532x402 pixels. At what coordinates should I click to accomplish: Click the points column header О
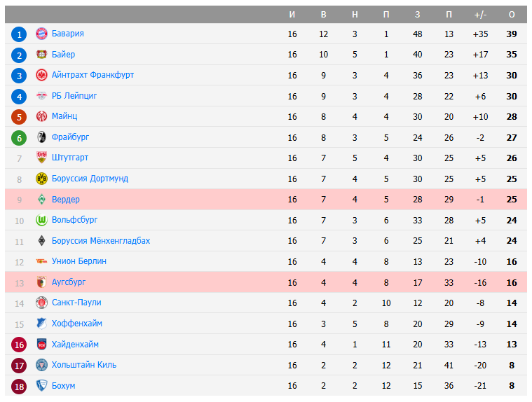click(x=512, y=15)
